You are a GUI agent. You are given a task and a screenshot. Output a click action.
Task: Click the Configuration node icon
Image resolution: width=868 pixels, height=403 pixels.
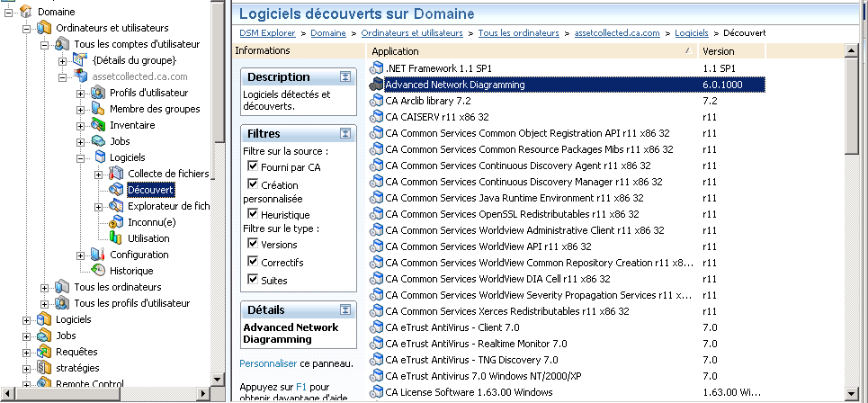pos(98,255)
